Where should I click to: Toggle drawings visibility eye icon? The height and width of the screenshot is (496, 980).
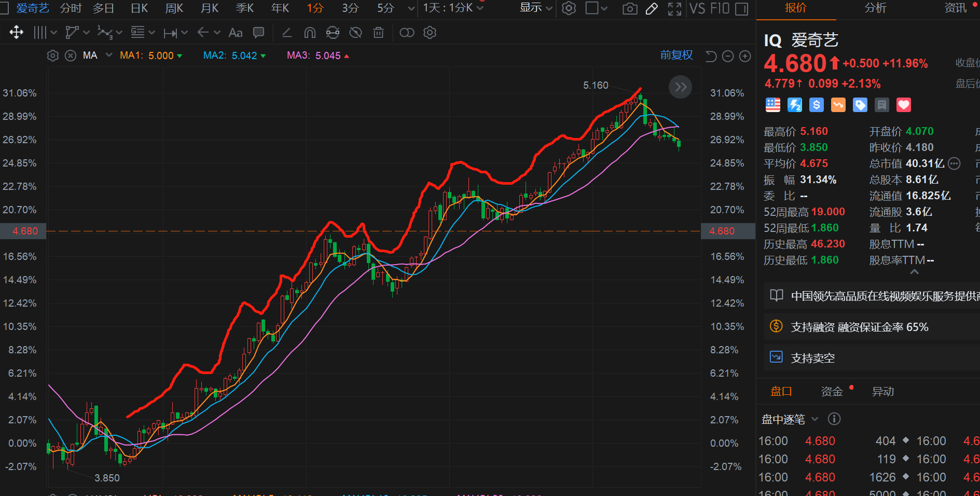click(x=355, y=33)
